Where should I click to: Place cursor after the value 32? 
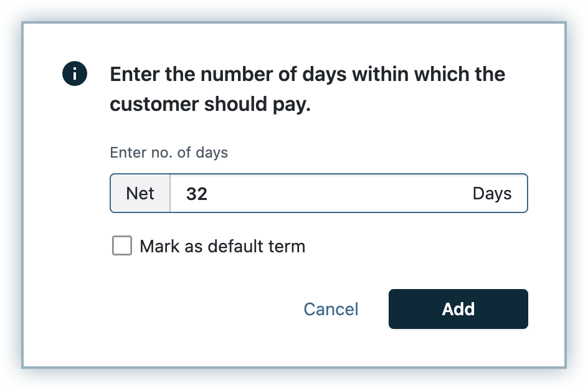[209, 194]
